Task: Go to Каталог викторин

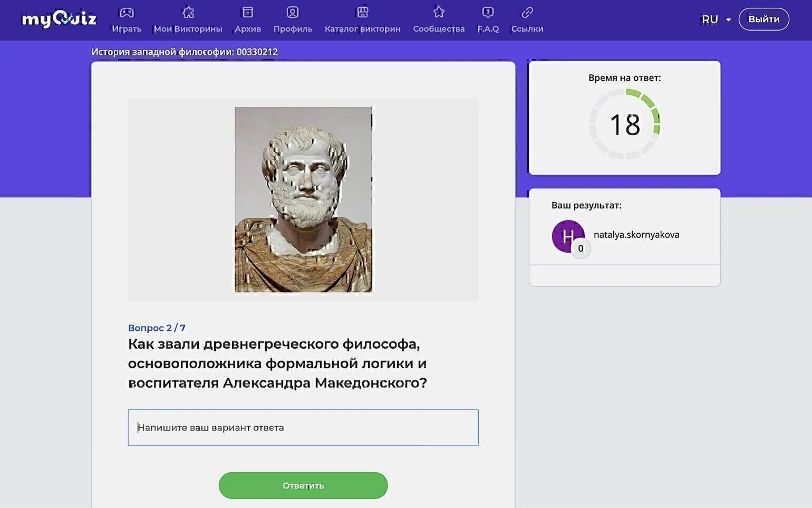Action: (362, 29)
